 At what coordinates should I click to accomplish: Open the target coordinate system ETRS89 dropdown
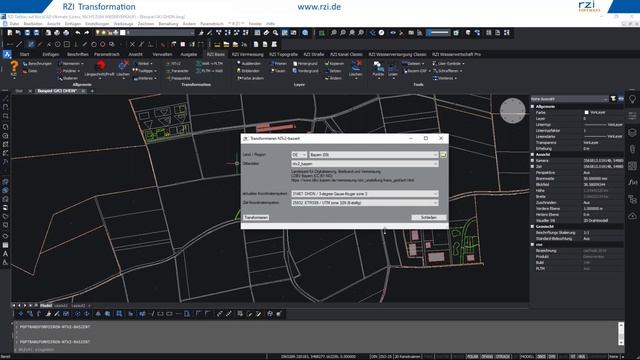coord(364,203)
